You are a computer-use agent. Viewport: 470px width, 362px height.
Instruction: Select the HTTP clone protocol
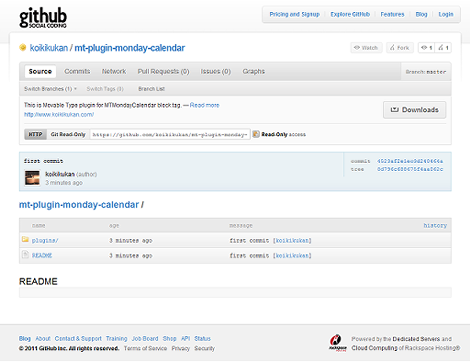(x=35, y=134)
